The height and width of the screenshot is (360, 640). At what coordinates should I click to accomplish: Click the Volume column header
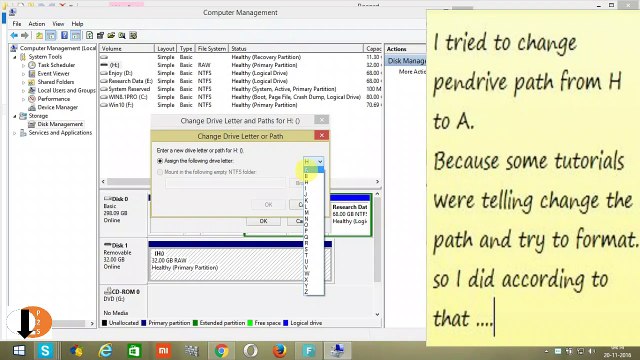[x=127, y=49]
